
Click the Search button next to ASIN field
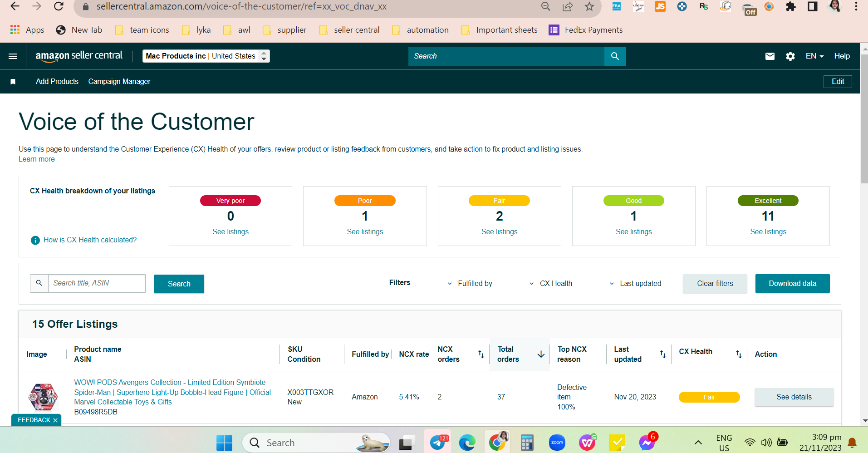point(179,284)
